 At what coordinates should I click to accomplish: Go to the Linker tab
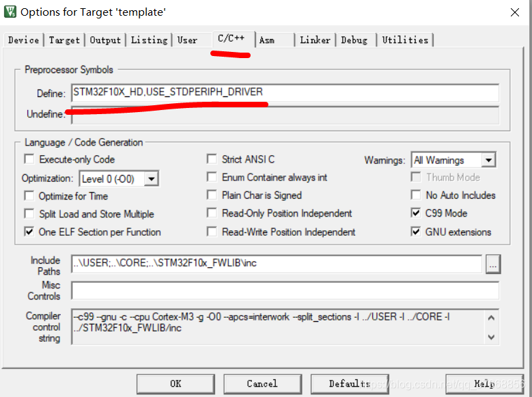(x=315, y=40)
